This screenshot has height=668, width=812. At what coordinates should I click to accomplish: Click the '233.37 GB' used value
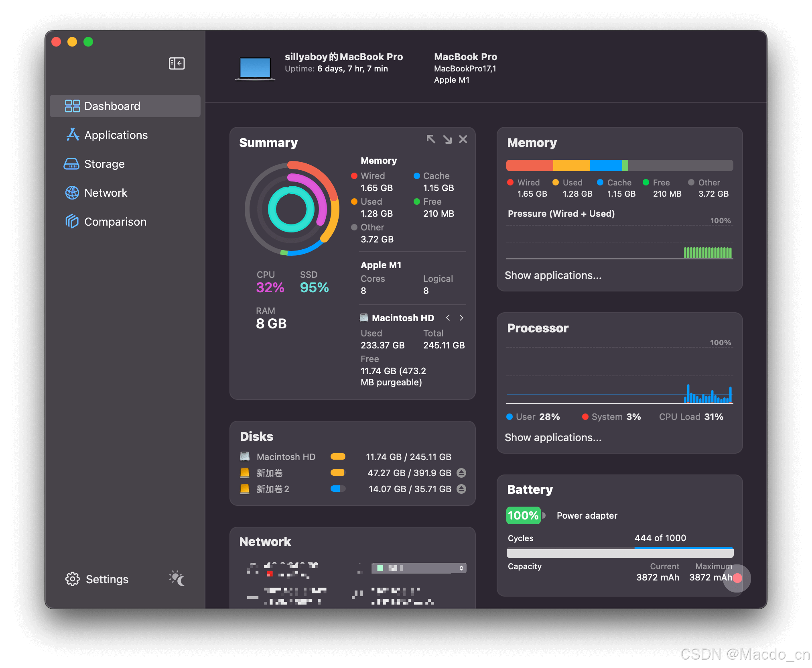point(382,345)
